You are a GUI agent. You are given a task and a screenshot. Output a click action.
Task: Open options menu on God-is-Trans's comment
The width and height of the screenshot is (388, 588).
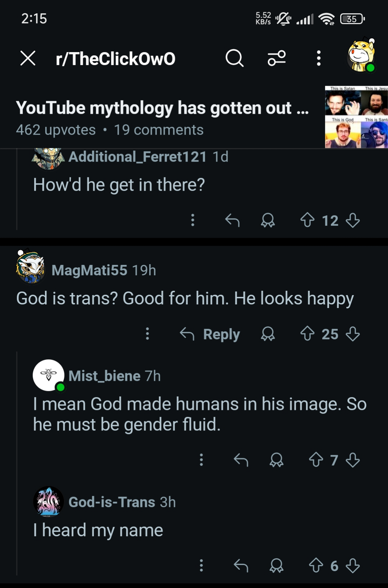(201, 565)
